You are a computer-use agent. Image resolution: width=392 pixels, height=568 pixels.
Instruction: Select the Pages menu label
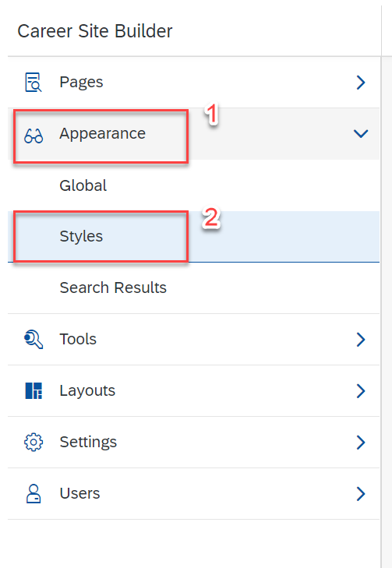click(81, 83)
